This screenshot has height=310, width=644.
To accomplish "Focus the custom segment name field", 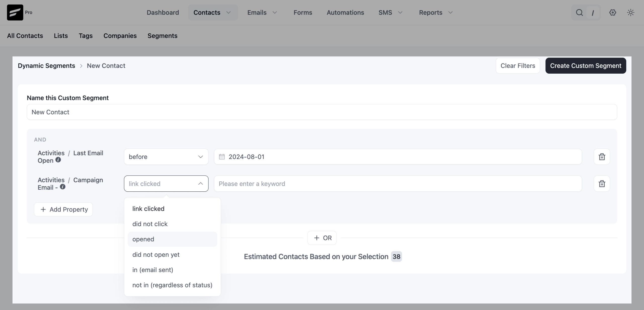I will coord(322,112).
